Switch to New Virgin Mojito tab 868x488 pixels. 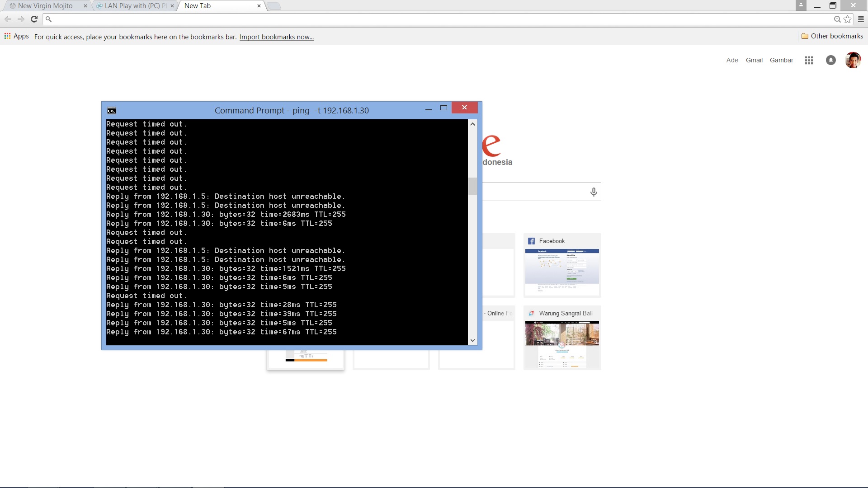[x=45, y=6]
